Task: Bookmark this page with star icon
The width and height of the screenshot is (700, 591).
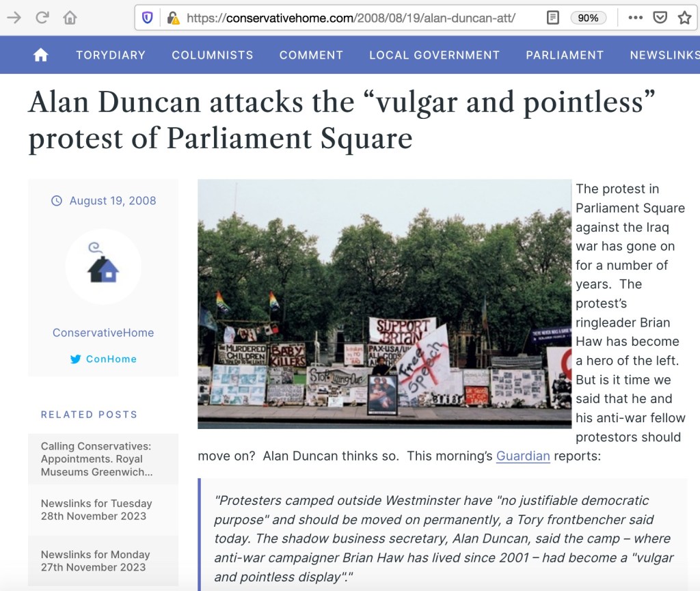Action: [684, 18]
